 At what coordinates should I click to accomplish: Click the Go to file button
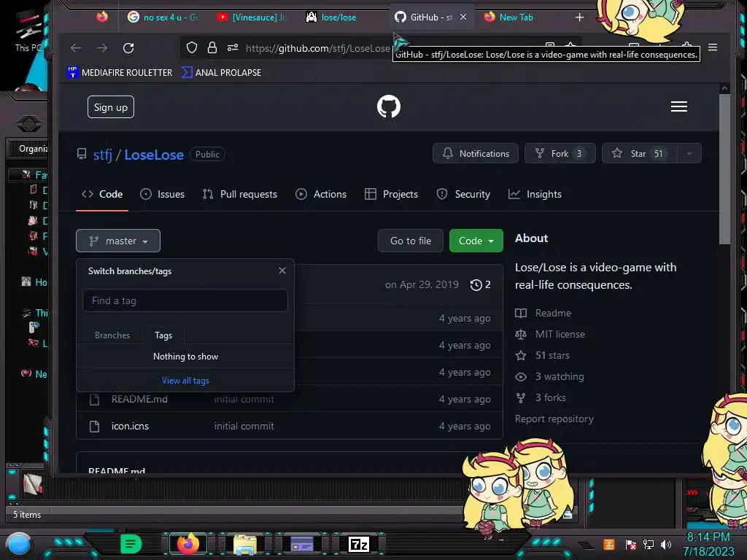click(x=410, y=241)
